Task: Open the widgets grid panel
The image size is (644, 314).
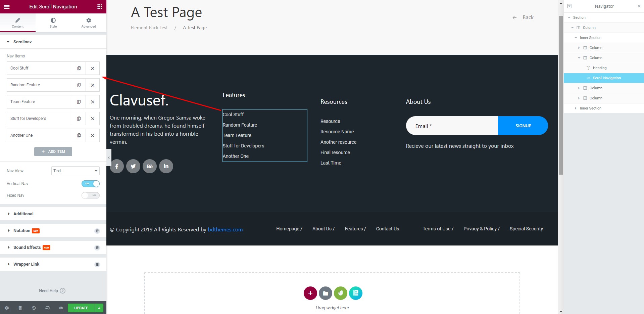Action: click(x=99, y=7)
